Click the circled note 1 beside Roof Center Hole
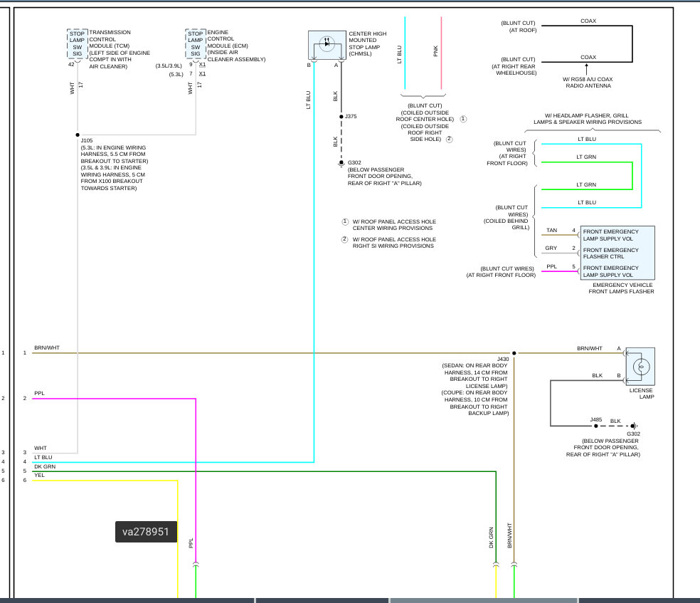Image resolution: width=700 pixels, height=603 pixels. click(463, 120)
